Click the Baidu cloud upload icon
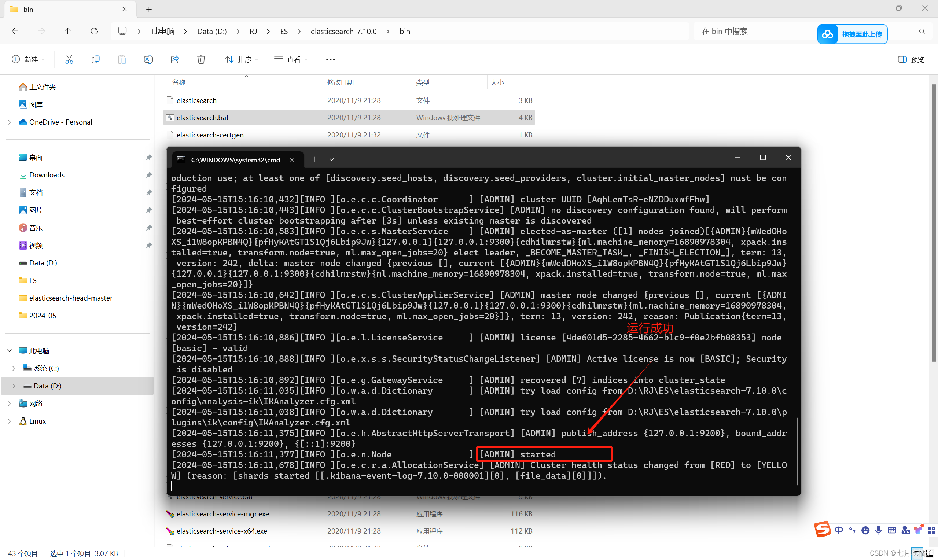Image resolution: width=938 pixels, height=560 pixels. 827,34
